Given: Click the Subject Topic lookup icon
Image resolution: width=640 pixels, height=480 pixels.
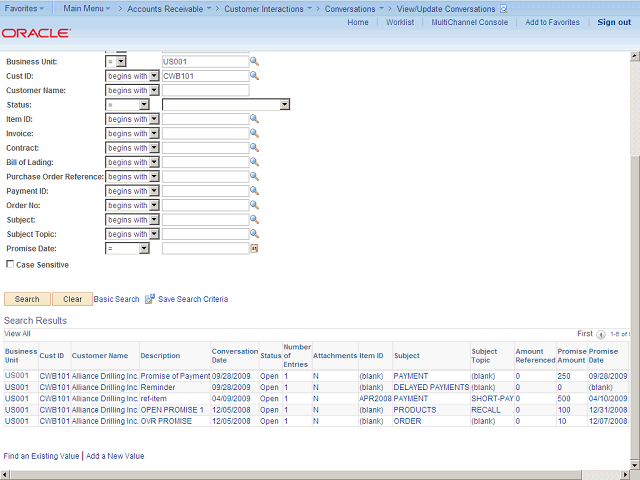Looking at the screenshot, I should [254, 234].
